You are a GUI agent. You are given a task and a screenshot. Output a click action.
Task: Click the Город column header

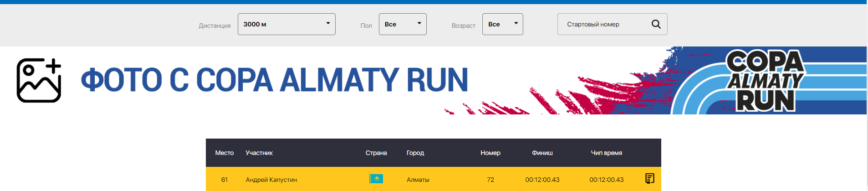415,153
